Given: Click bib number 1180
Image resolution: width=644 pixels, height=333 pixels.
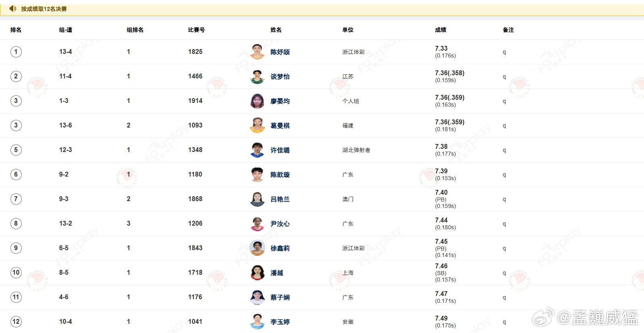Looking at the screenshot, I should [x=195, y=174].
